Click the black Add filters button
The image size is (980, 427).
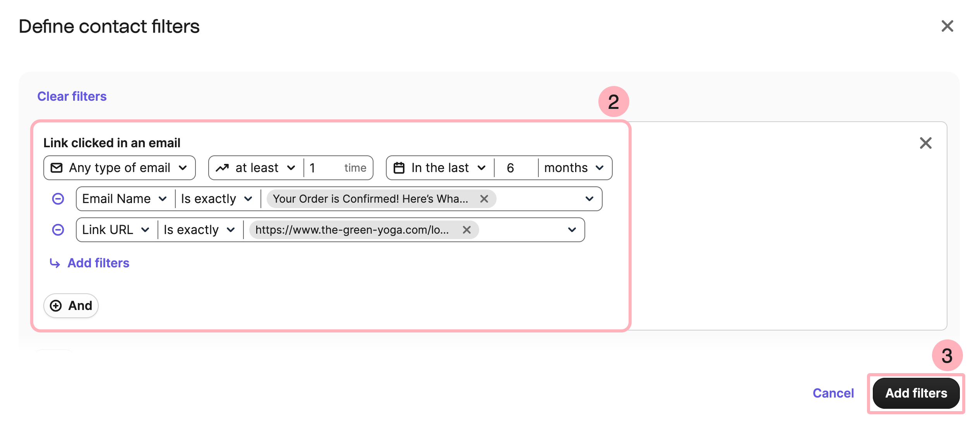tap(916, 393)
